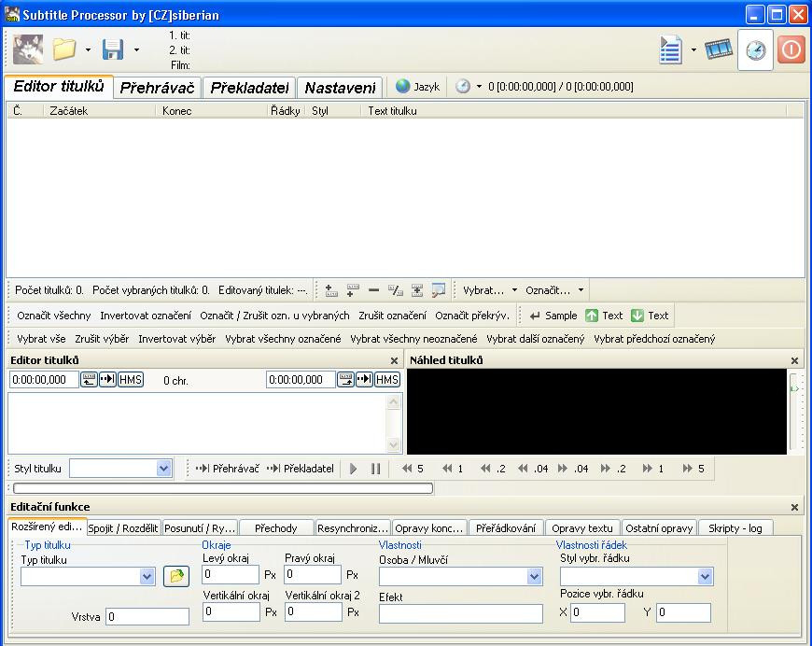
Task: Skip forward 5 seconds
Action: click(693, 469)
